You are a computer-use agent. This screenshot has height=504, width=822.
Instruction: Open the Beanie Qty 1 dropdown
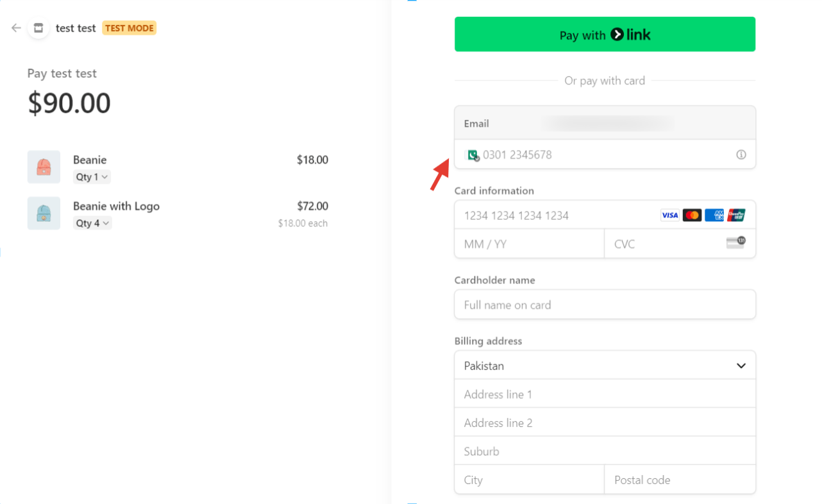coord(92,177)
